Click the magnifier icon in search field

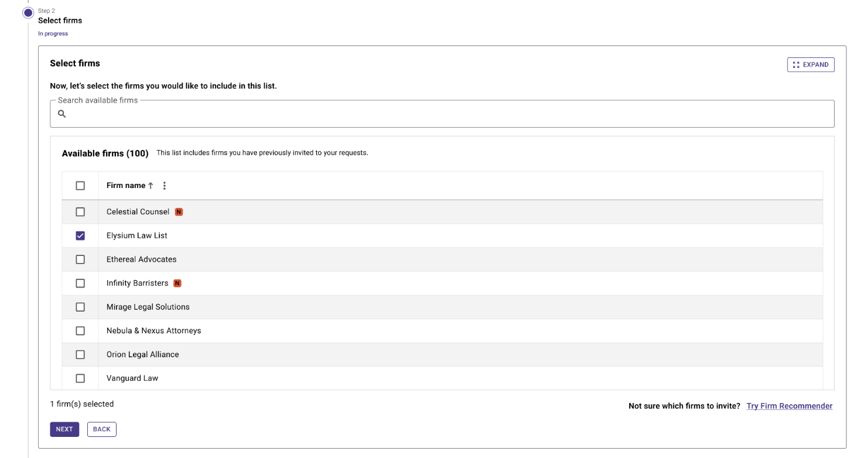click(61, 114)
